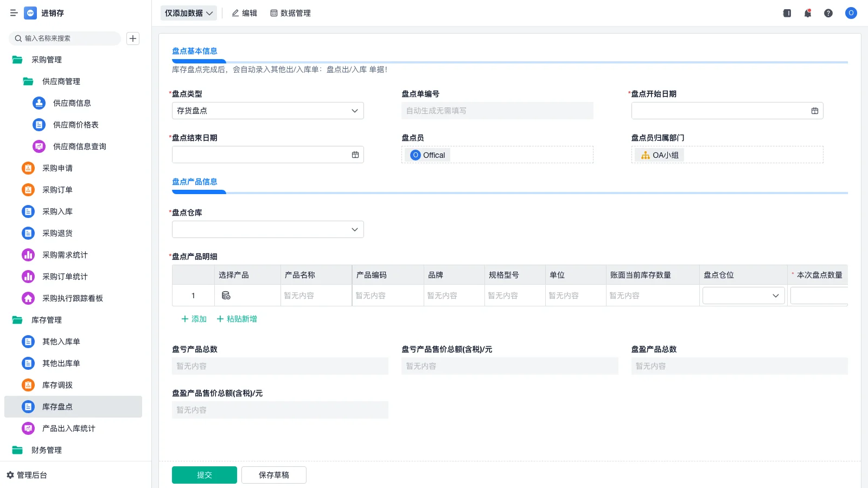Click the 供应商信息查询 icon in the sidebar
Viewport: 868px width, 488px height.
[39, 146]
